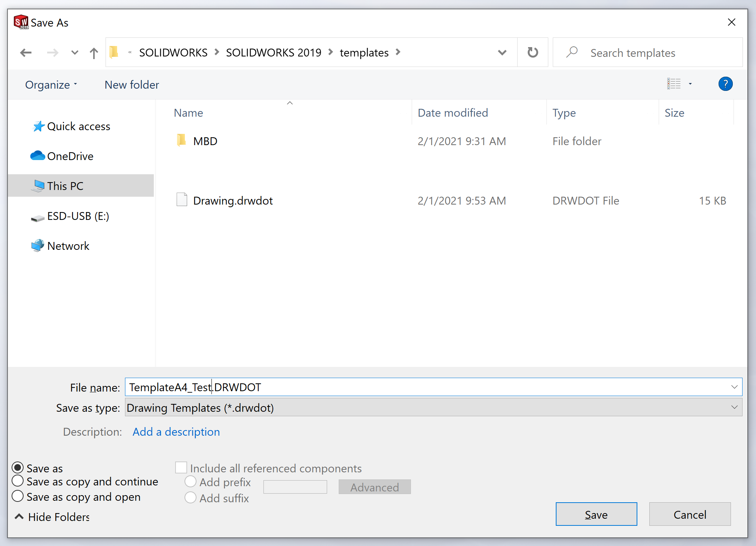Screen dimensions: 756x546
Task: Click the prefix/suffix text box
Action: tap(295, 487)
